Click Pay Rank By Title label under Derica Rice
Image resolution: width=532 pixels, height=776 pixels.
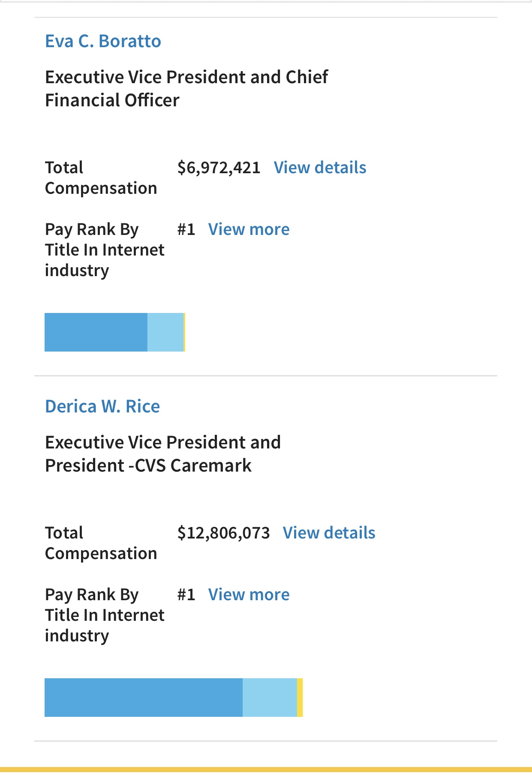[105, 615]
